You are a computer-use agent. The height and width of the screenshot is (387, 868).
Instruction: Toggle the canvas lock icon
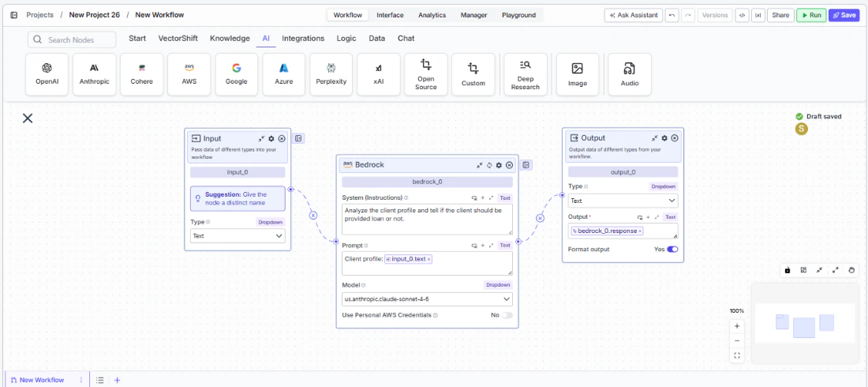(788, 270)
